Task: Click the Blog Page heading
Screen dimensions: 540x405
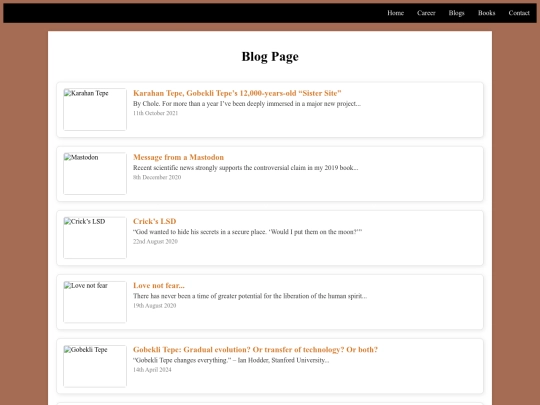Action: pyautogui.click(x=270, y=56)
